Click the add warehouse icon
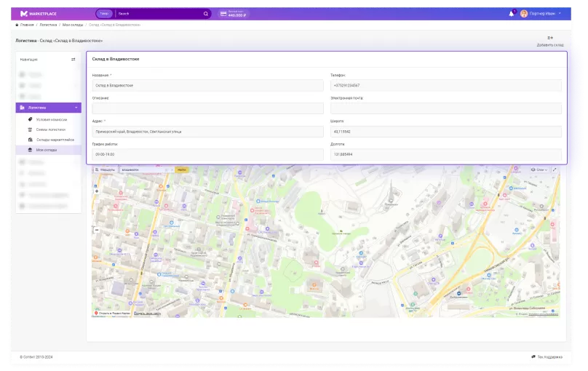This screenshot has width=588, height=371. click(x=550, y=38)
